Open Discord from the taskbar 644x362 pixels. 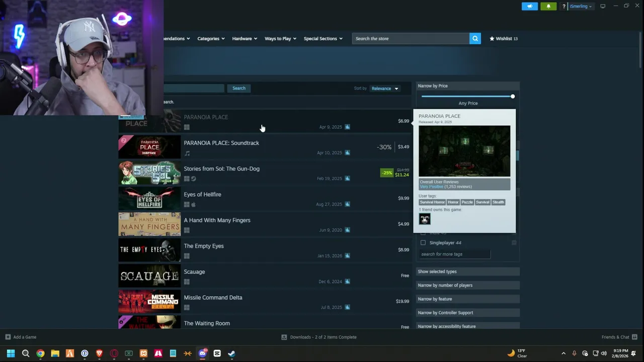(x=202, y=353)
